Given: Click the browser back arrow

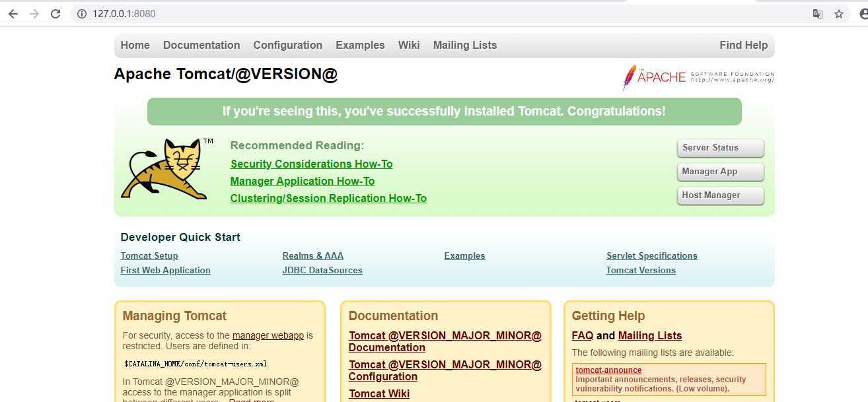Looking at the screenshot, I should coord(13,14).
